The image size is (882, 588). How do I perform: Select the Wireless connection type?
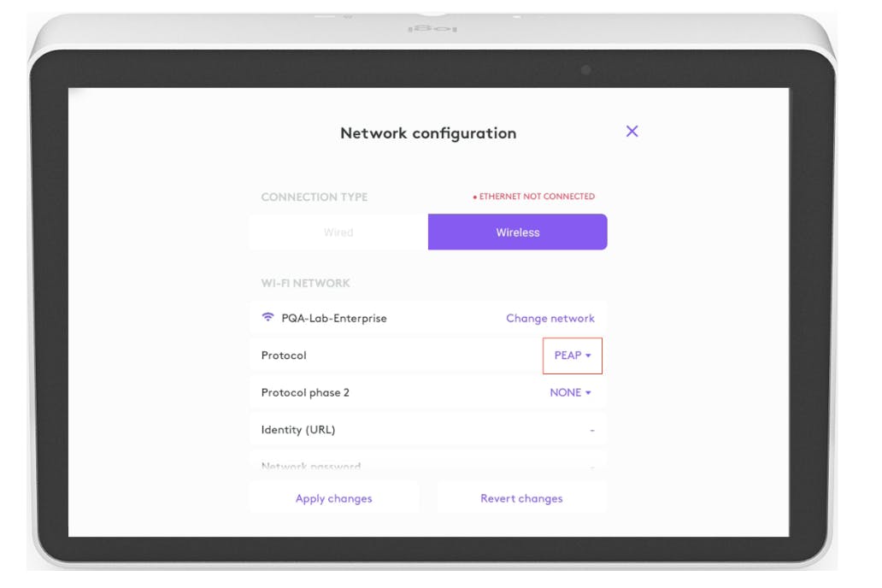(518, 232)
